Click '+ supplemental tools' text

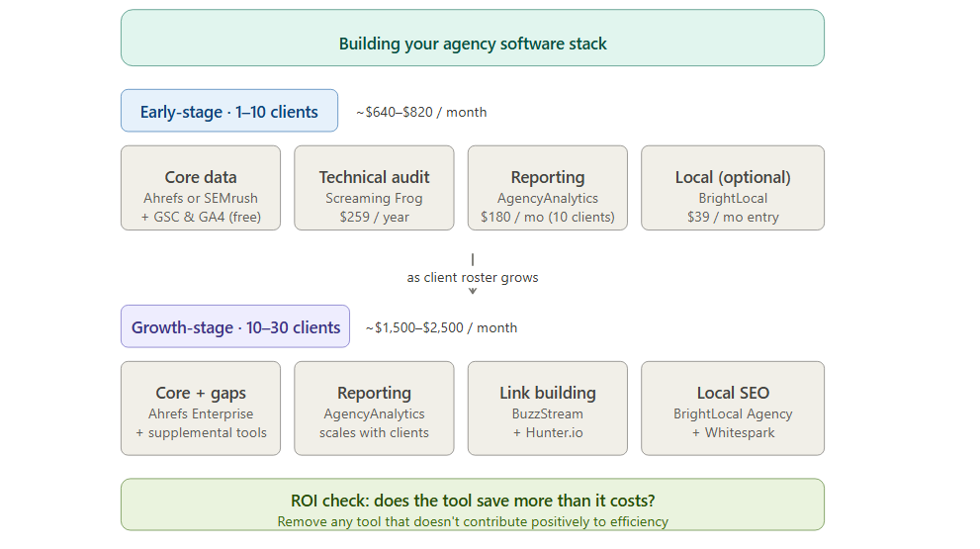[x=201, y=432]
